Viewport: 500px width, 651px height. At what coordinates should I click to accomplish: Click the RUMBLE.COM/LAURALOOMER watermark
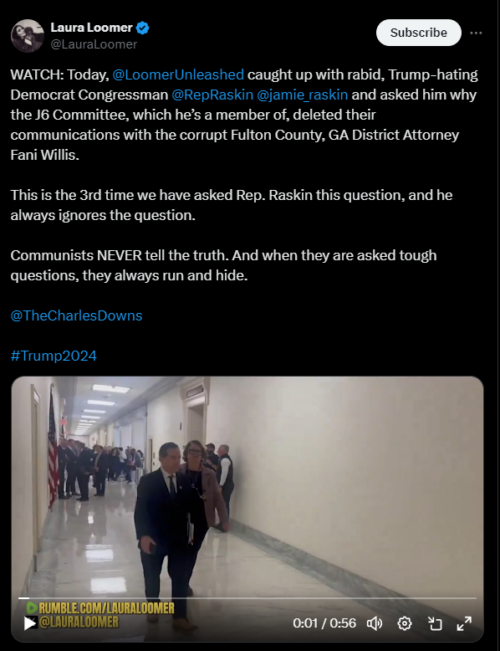(x=100, y=608)
